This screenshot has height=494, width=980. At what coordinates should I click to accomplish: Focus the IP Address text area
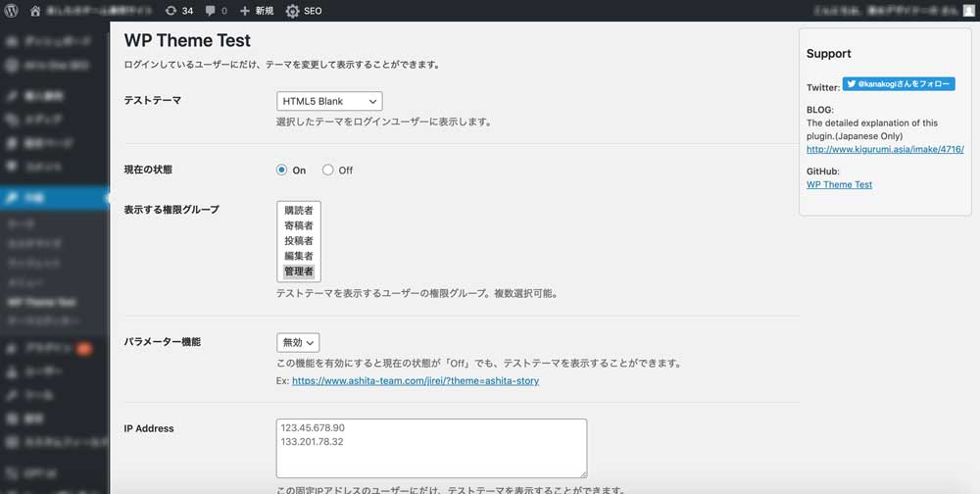pyautogui.click(x=432, y=448)
